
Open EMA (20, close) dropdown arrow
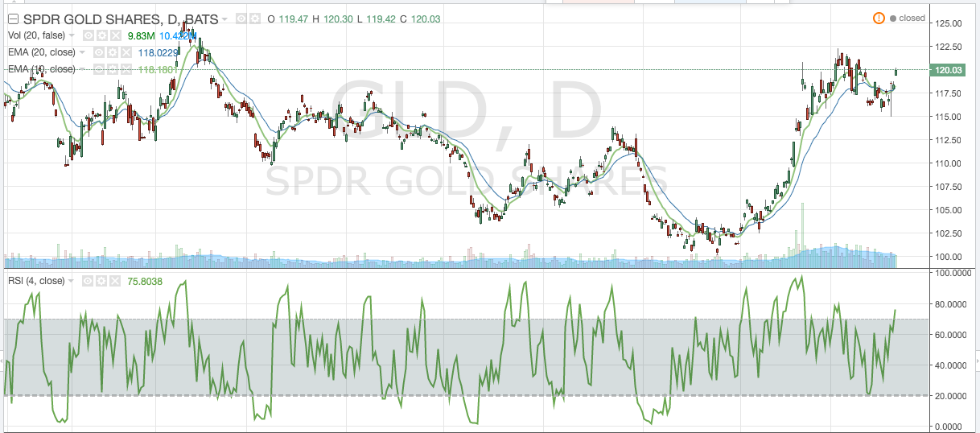click(82, 52)
